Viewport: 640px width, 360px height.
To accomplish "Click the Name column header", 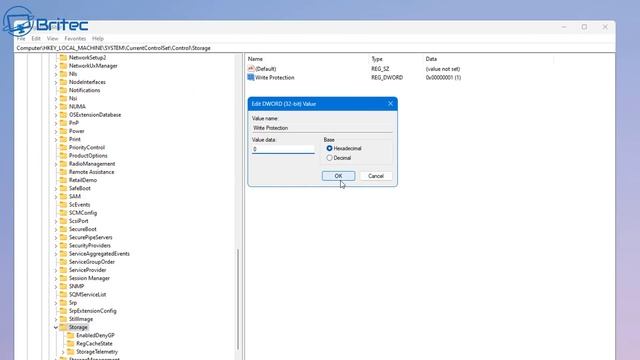I will [255, 59].
